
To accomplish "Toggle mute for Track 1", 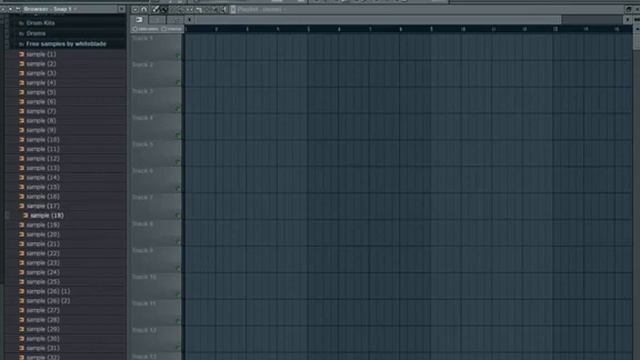I will [x=178, y=56].
